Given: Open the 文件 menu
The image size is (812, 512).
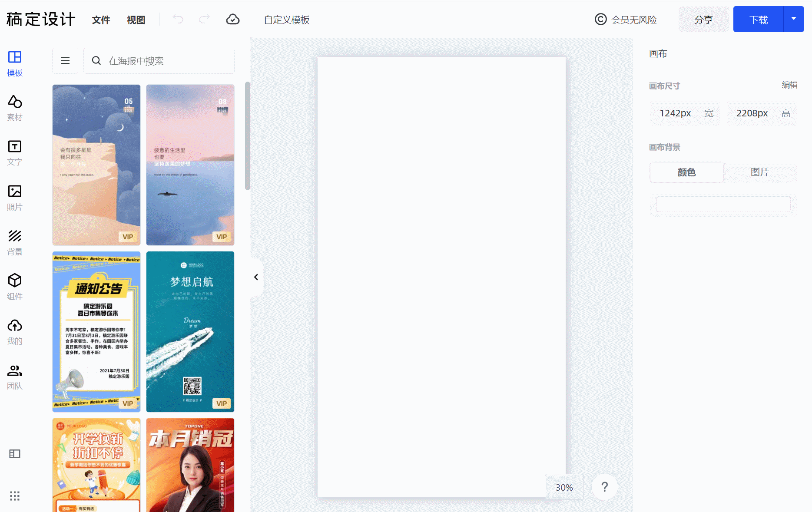Looking at the screenshot, I should 101,20.
